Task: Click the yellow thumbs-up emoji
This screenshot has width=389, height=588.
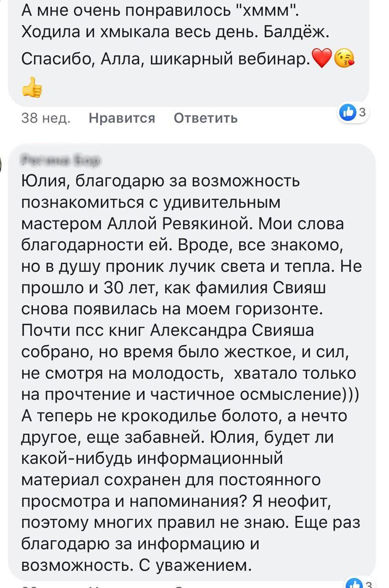Action: [32, 87]
